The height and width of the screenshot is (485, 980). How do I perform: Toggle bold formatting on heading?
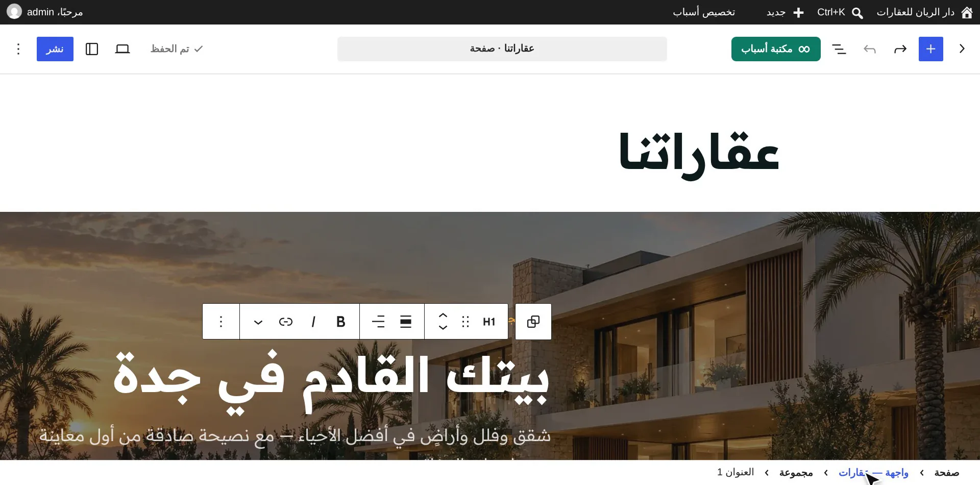pos(341,322)
